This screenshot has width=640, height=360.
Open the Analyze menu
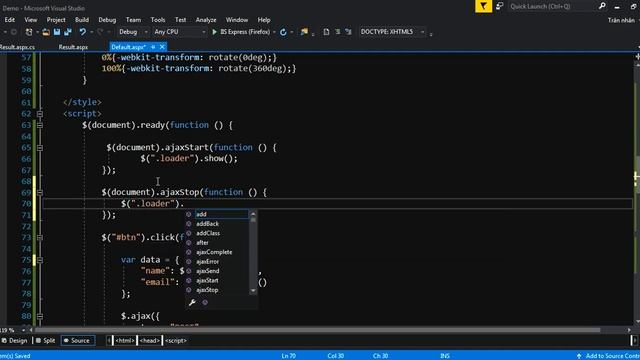point(206,20)
